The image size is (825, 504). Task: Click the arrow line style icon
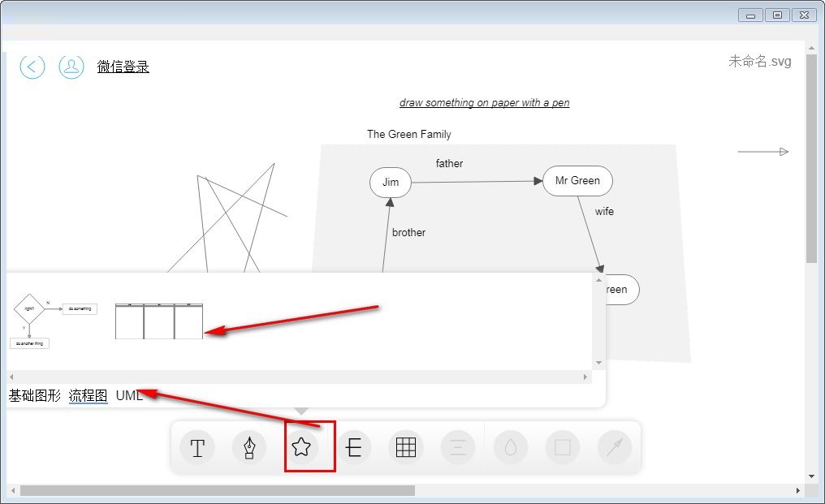615,448
